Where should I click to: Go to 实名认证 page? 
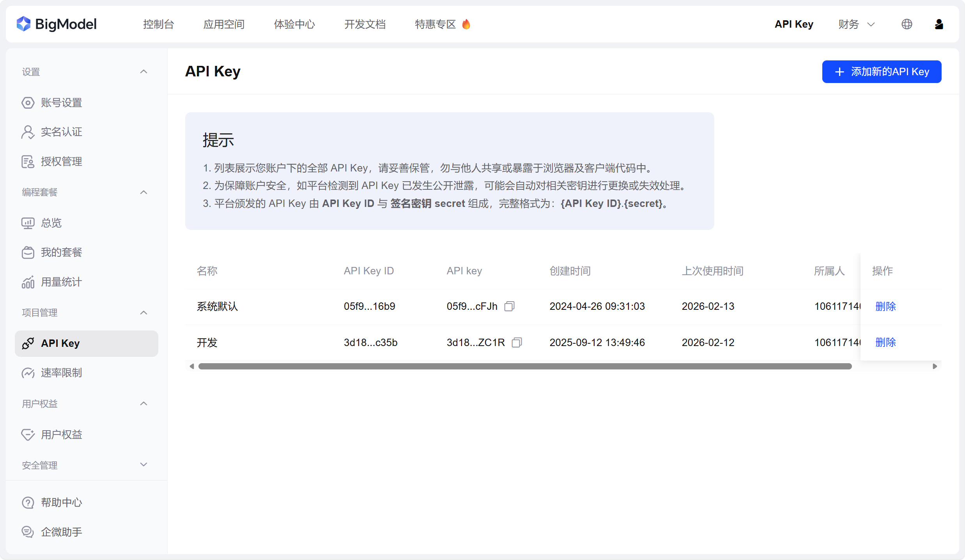tap(61, 132)
